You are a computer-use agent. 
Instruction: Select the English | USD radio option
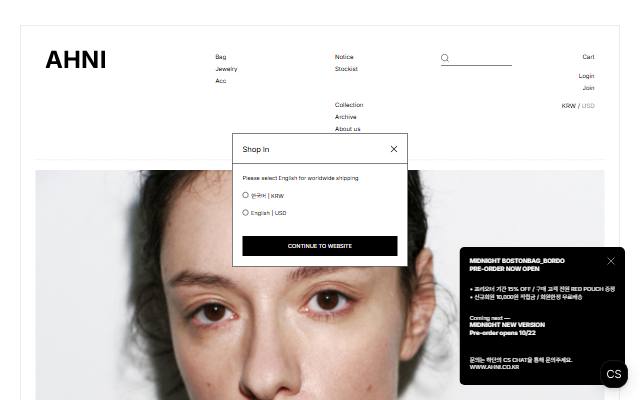click(x=245, y=213)
